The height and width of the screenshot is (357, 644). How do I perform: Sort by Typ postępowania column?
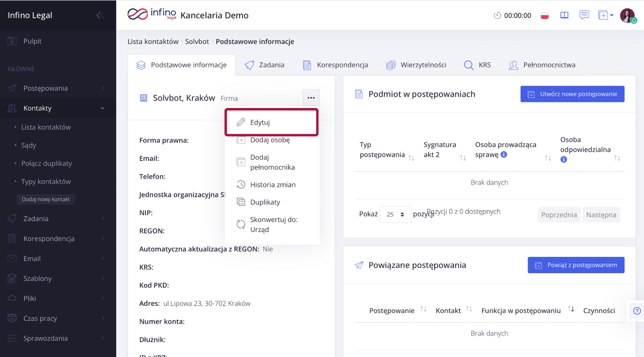point(411,158)
